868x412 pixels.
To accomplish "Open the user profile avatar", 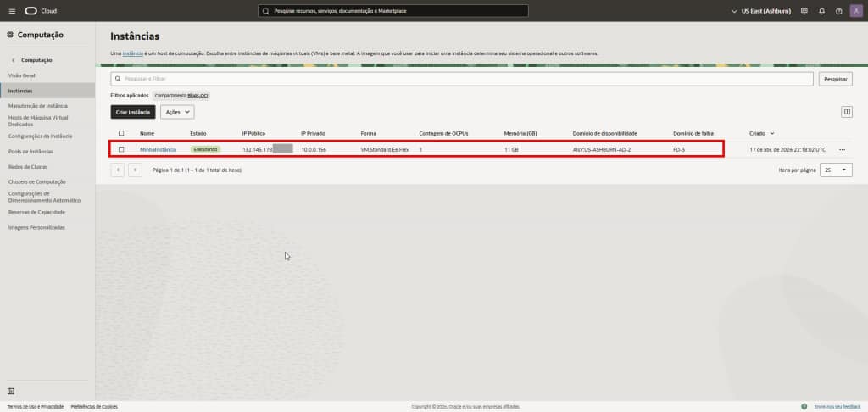I will pyautogui.click(x=855, y=11).
